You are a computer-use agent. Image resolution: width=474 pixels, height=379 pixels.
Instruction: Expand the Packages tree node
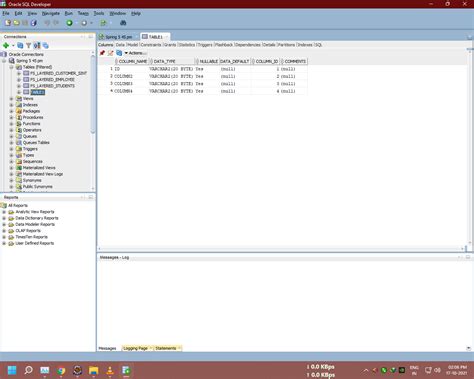pos(12,111)
